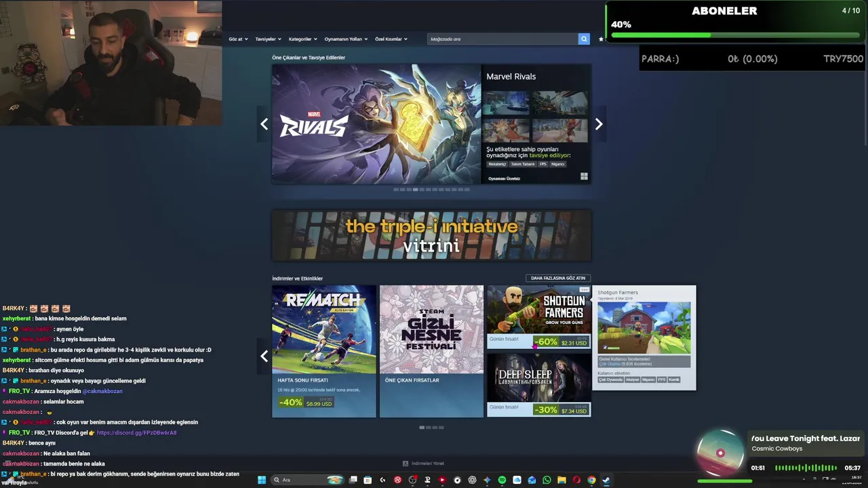Click the magnifier search button in store
The height and width of the screenshot is (488, 868).
click(584, 39)
